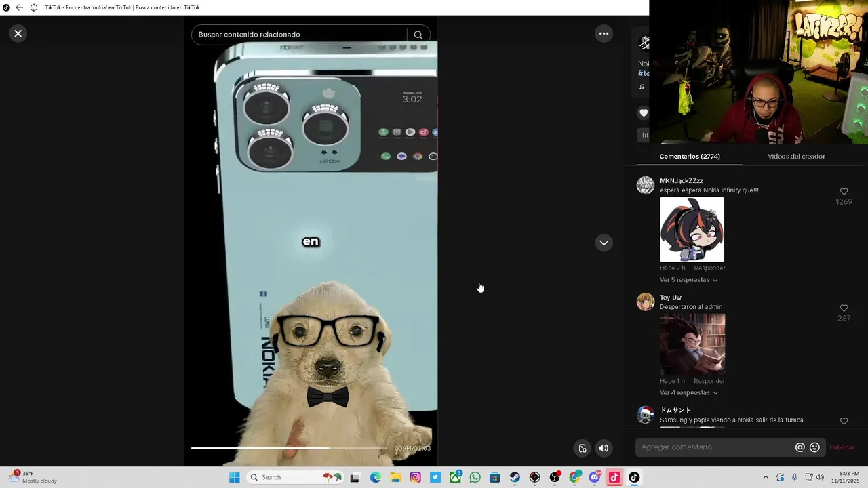Open Tey Uw's profile avatar
Viewport: 868px width, 488px height.
(x=646, y=302)
